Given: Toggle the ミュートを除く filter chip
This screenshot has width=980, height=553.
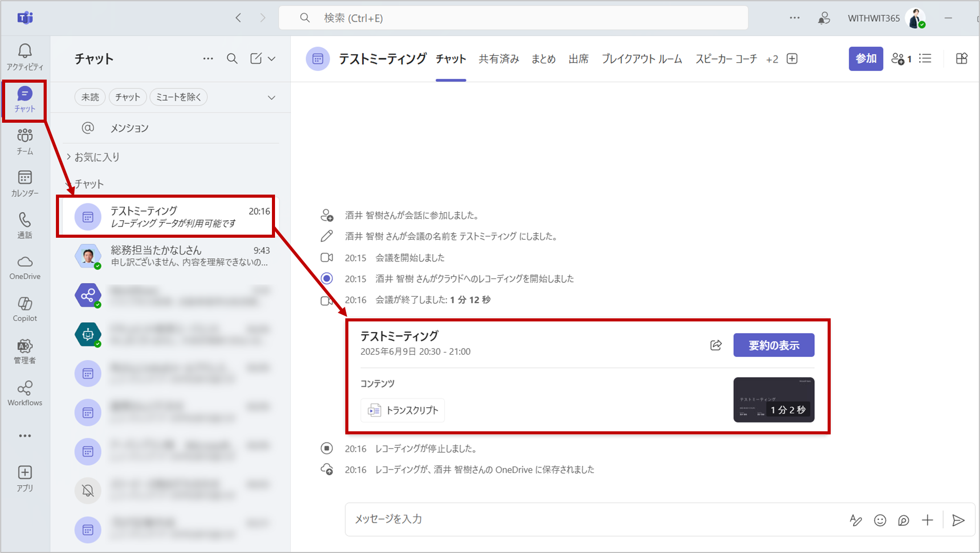Looking at the screenshot, I should point(178,97).
